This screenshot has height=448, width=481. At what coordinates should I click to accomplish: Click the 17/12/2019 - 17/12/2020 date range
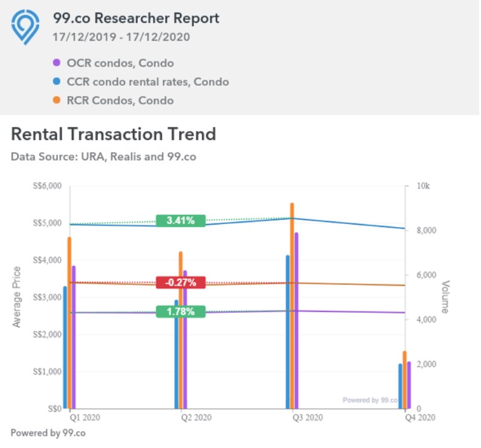[x=121, y=37]
